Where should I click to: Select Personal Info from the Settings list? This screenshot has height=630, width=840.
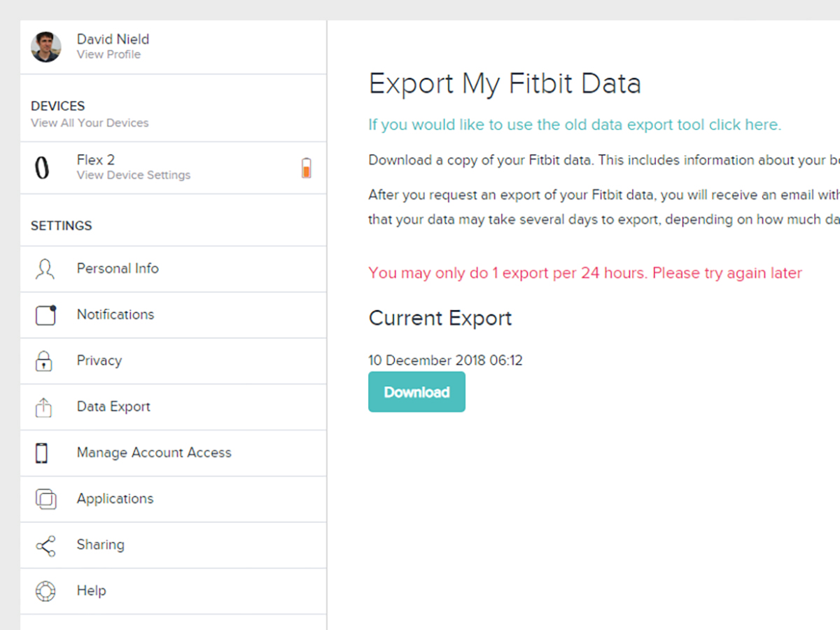pos(118,269)
